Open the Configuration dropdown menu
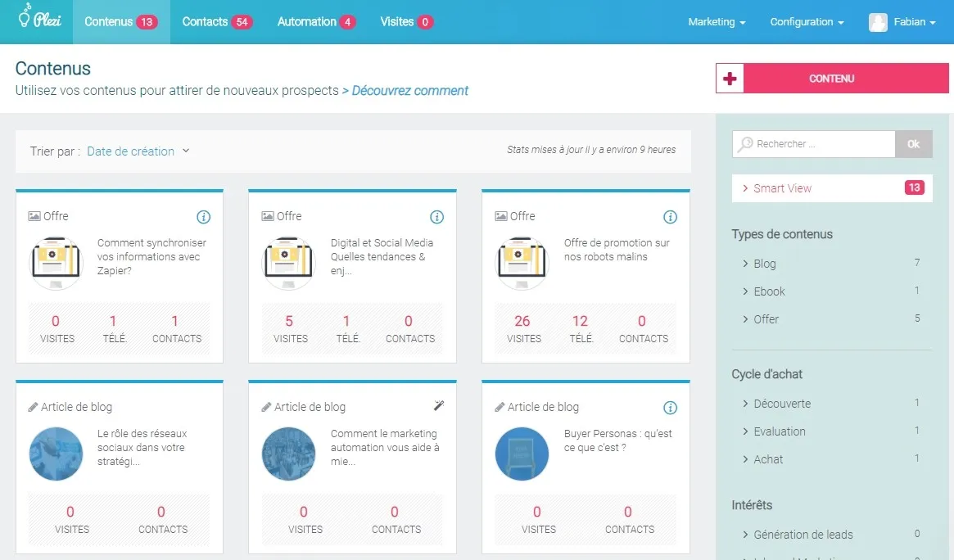This screenshot has height=560, width=954. (807, 22)
